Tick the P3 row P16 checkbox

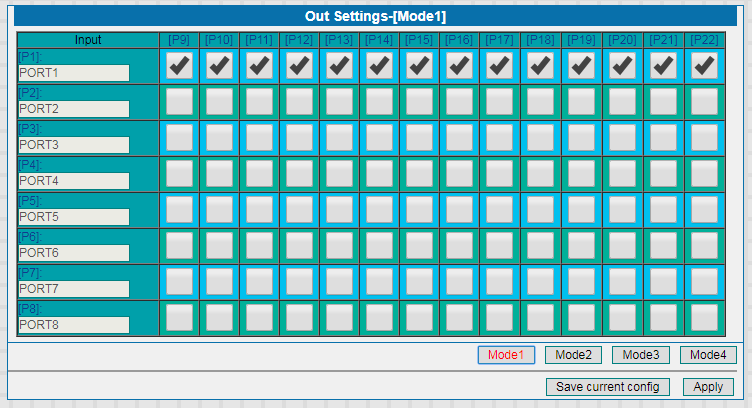coord(459,138)
